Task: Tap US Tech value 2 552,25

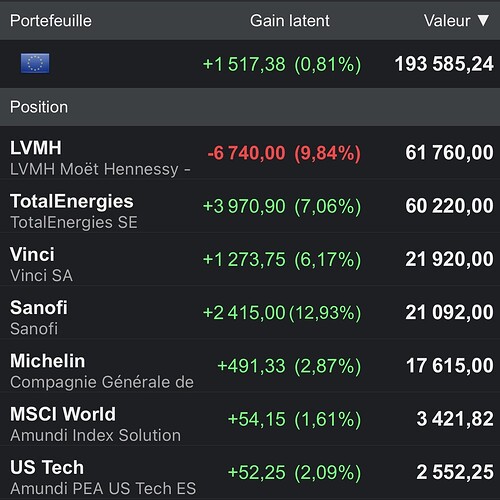Action: 455,472
